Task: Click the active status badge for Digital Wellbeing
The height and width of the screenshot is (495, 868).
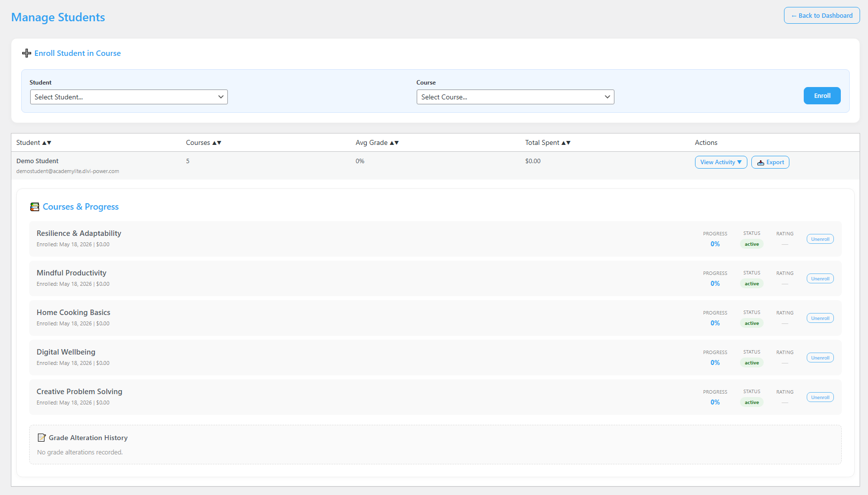Action: pyautogui.click(x=752, y=363)
